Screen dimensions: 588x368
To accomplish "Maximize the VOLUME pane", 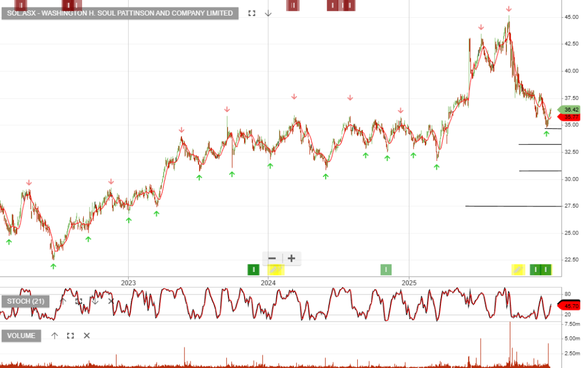I will (x=71, y=336).
